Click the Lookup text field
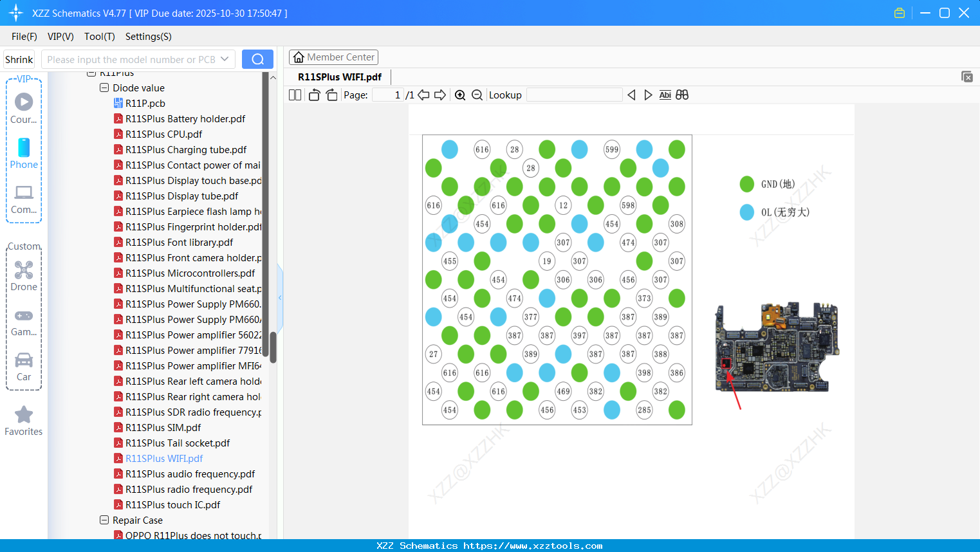980x552 pixels. pyautogui.click(x=574, y=95)
